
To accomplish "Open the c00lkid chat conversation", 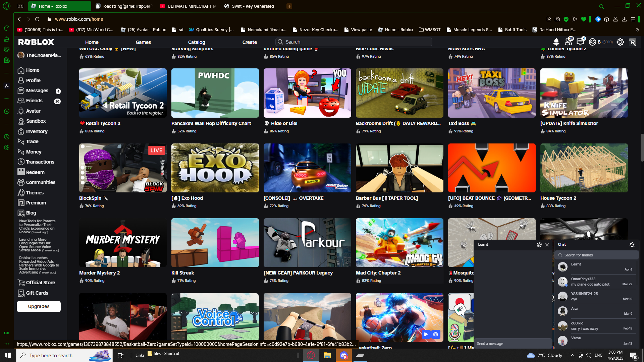I will coord(596,326).
